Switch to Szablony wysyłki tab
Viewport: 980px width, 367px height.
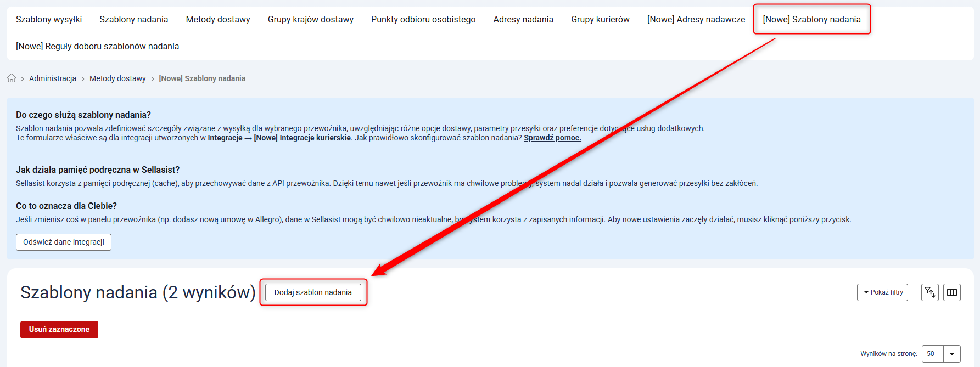point(49,20)
